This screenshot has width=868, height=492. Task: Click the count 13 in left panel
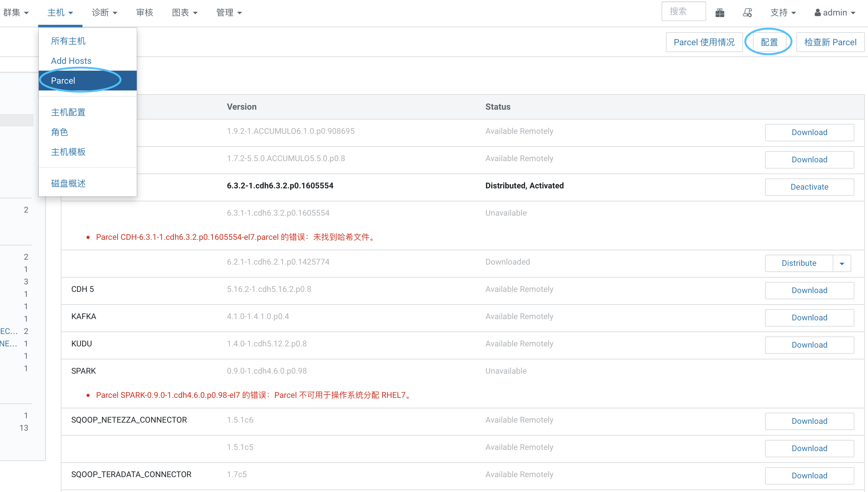click(24, 428)
